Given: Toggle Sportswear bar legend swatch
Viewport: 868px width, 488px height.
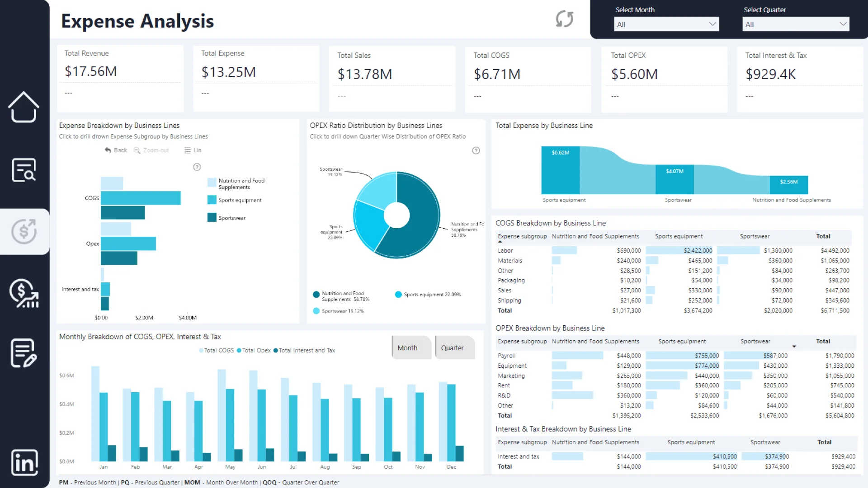Looking at the screenshot, I should (212, 217).
